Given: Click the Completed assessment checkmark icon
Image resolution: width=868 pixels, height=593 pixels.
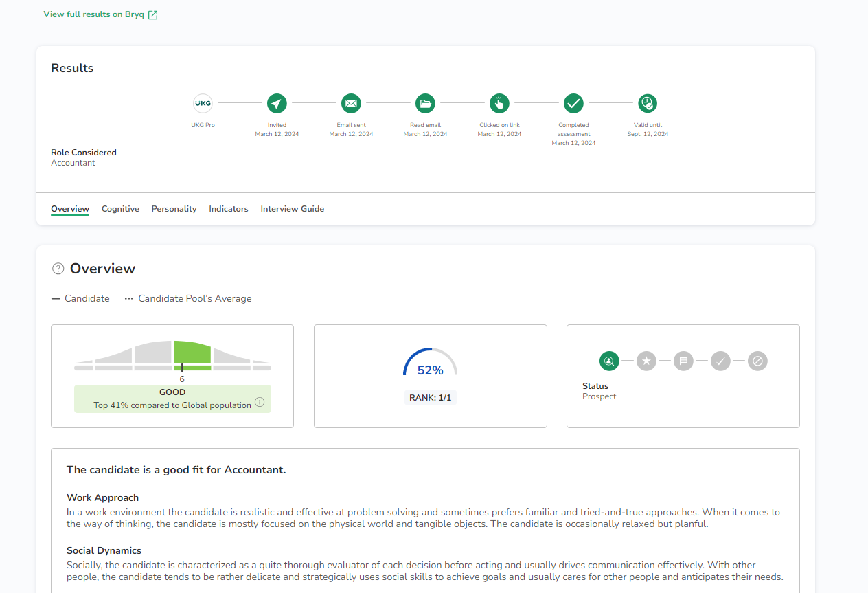Looking at the screenshot, I should click(x=573, y=104).
